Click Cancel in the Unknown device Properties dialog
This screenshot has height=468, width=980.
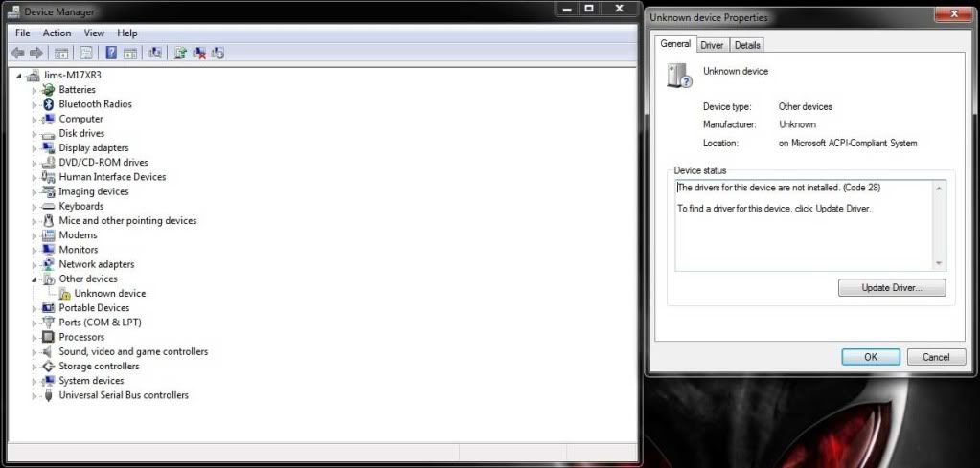936,357
